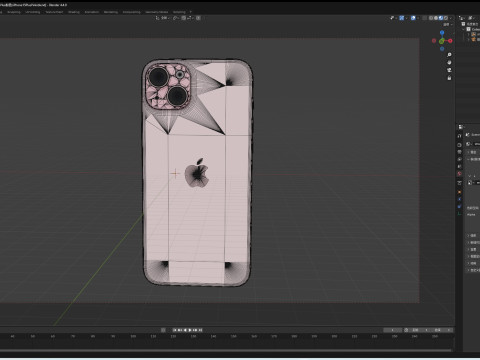Switch to the Shading workspace tab

click(74, 12)
